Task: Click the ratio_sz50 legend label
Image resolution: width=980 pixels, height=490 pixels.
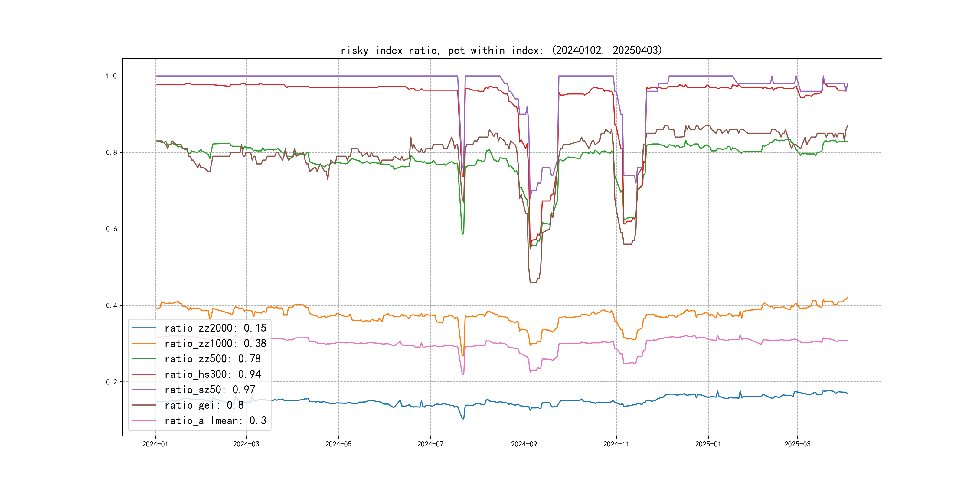Action: 210,390
